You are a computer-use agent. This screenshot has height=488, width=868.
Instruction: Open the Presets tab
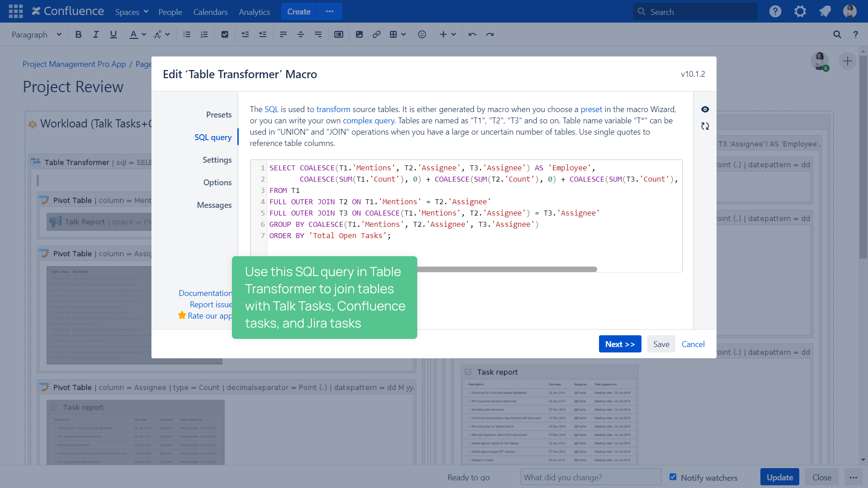[219, 115]
